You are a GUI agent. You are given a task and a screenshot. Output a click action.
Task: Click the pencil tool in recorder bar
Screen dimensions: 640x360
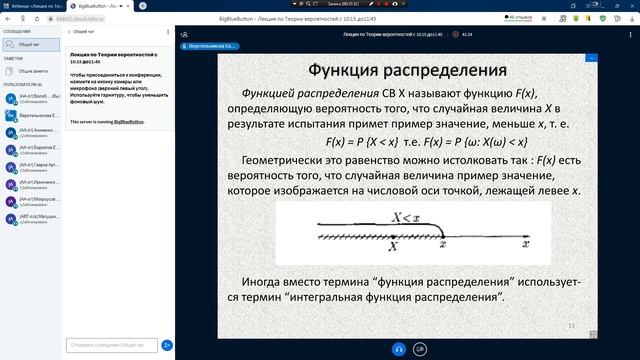pyautogui.click(x=371, y=4)
